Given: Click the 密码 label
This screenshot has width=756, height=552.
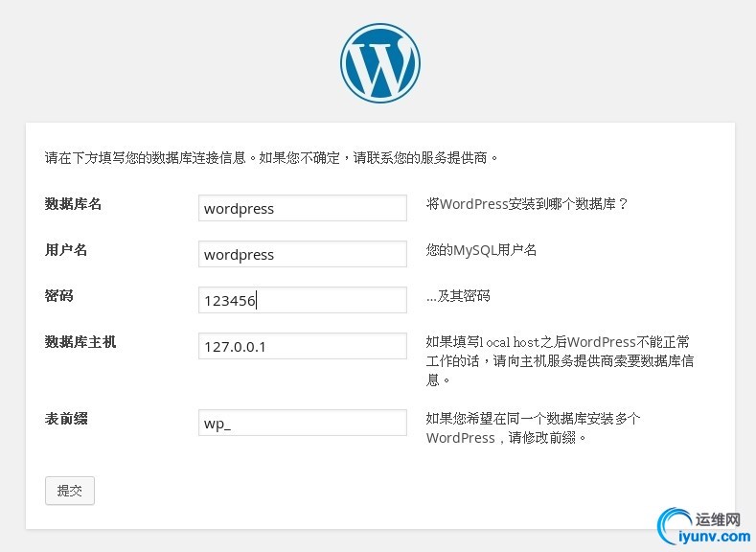Looking at the screenshot, I should [58, 295].
